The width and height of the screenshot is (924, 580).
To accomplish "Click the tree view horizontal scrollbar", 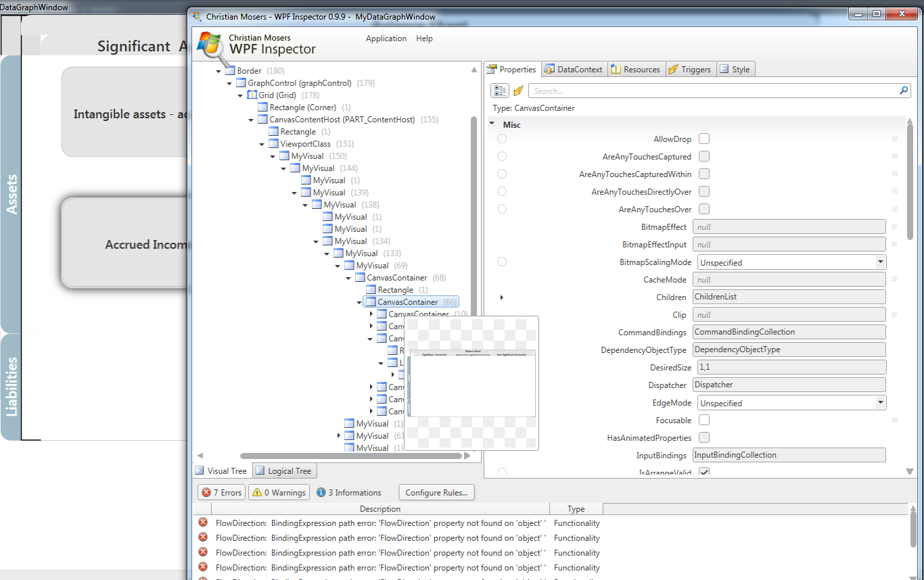I will click(352, 456).
